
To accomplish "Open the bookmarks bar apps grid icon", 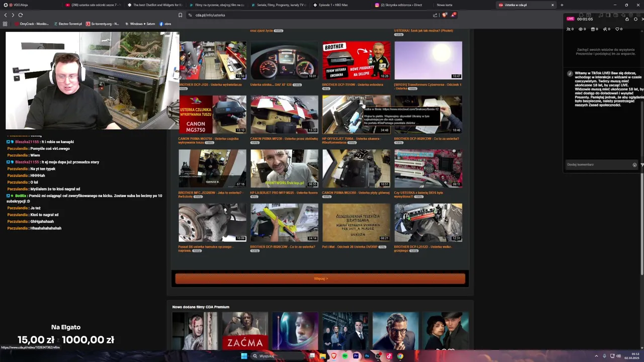I will coord(5,24).
